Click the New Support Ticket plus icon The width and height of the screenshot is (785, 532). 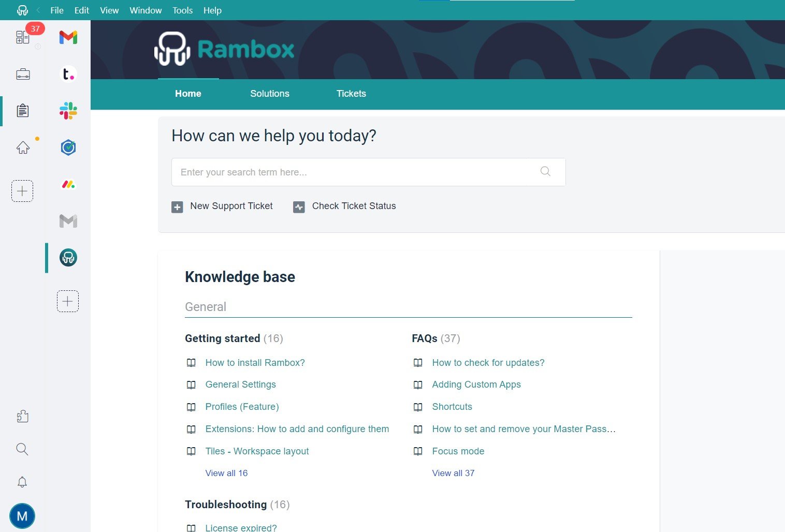click(x=177, y=207)
